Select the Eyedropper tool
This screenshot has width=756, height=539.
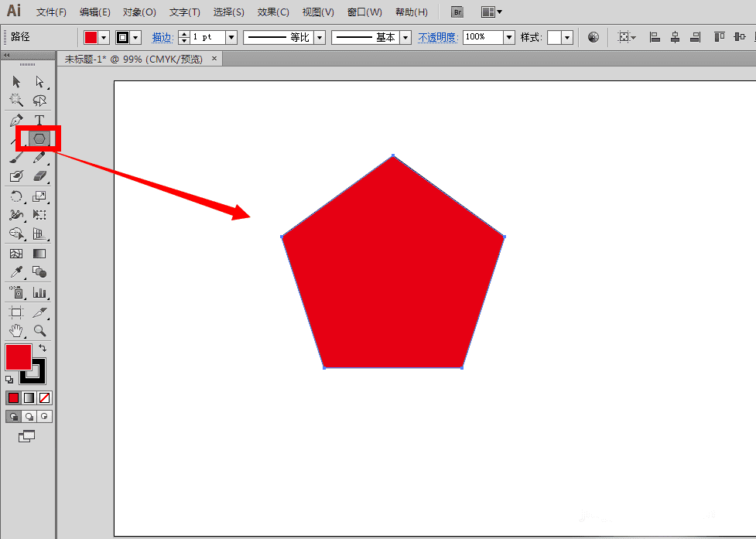click(x=16, y=272)
